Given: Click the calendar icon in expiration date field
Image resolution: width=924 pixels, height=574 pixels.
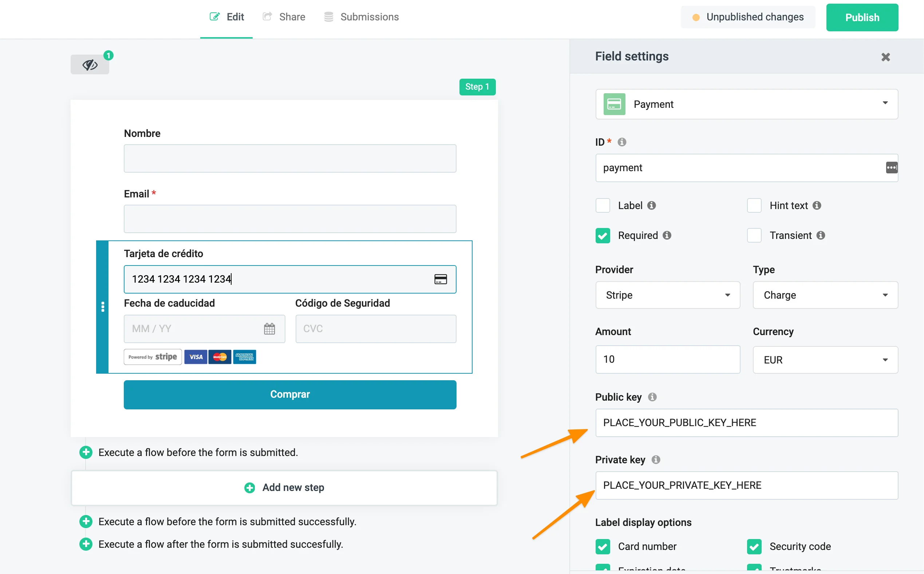Looking at the screenshot, I should click(269, 329).
